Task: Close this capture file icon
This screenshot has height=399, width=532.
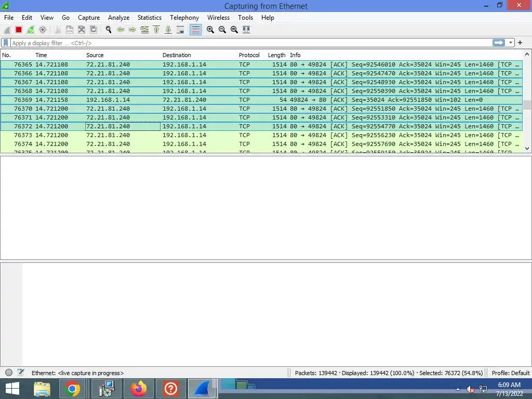Action: (82, 30)
